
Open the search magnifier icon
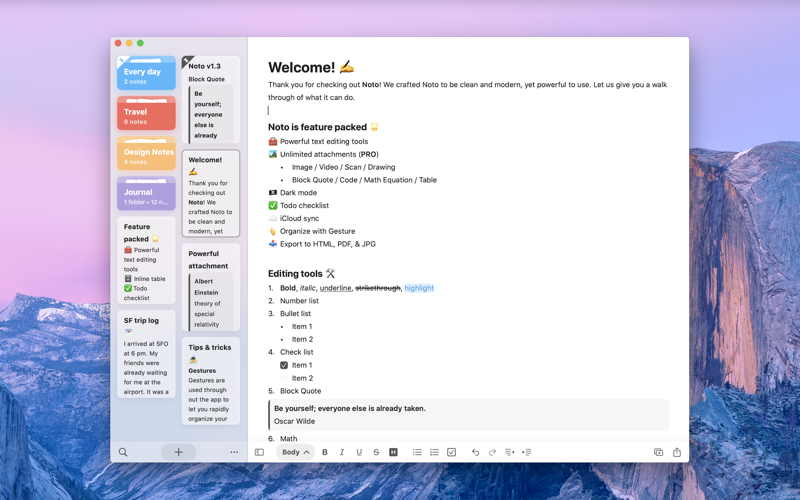[123, 452]
